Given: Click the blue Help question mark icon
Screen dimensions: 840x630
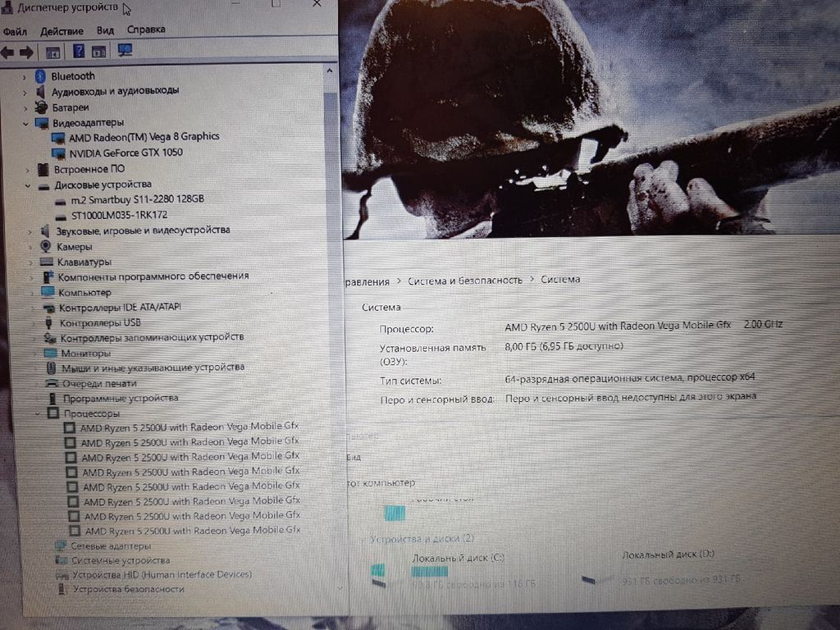Looking at the screenshot, I should pos(79,52).
